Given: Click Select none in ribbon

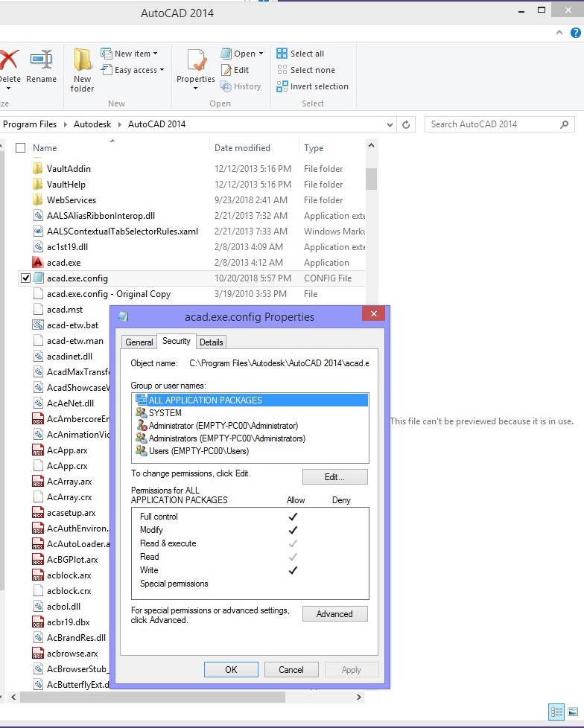Looking at the screenshot, I should [305, 70].
